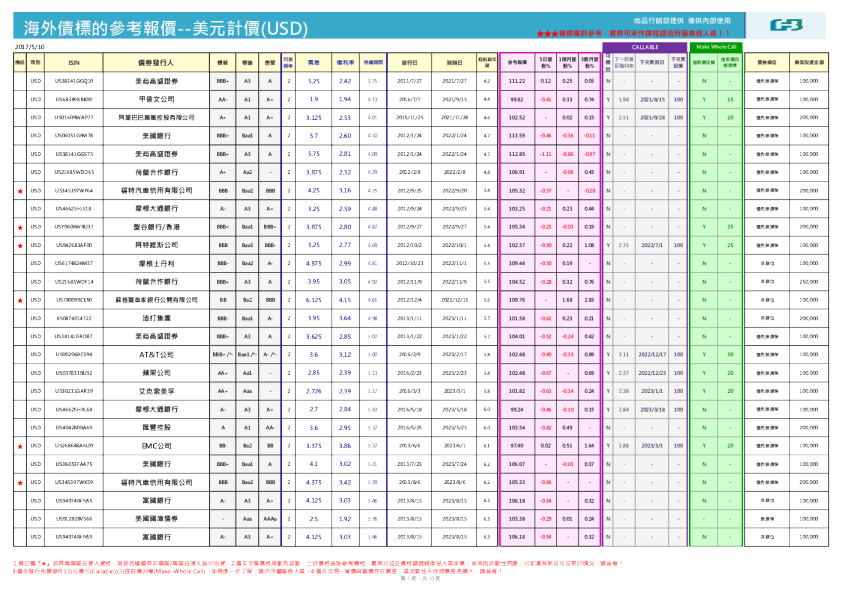
Task: Click the 可買回 rotated header under CALLABLE
Action: click(x=607, y=60)
